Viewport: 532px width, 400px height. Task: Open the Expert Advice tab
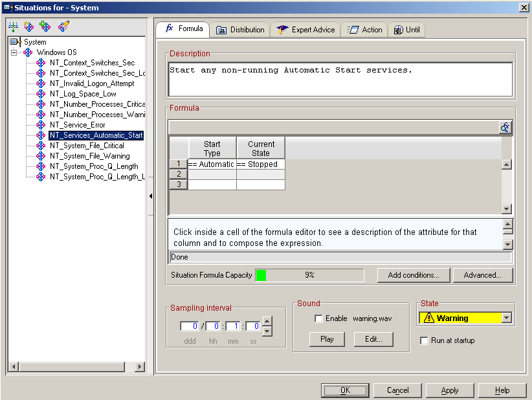point(305,30)
